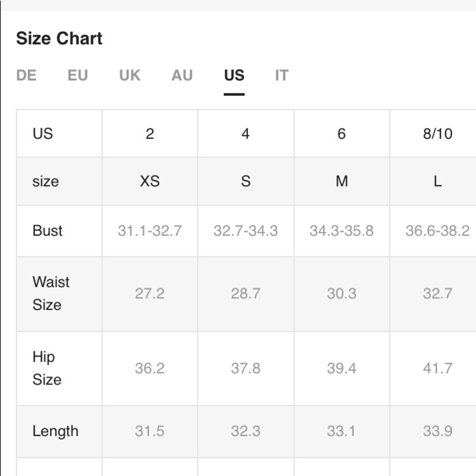Select the US size tab

[x=234, y=75]
